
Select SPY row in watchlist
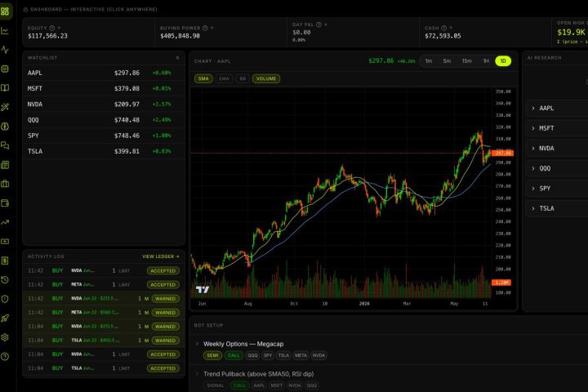point(104,136)
